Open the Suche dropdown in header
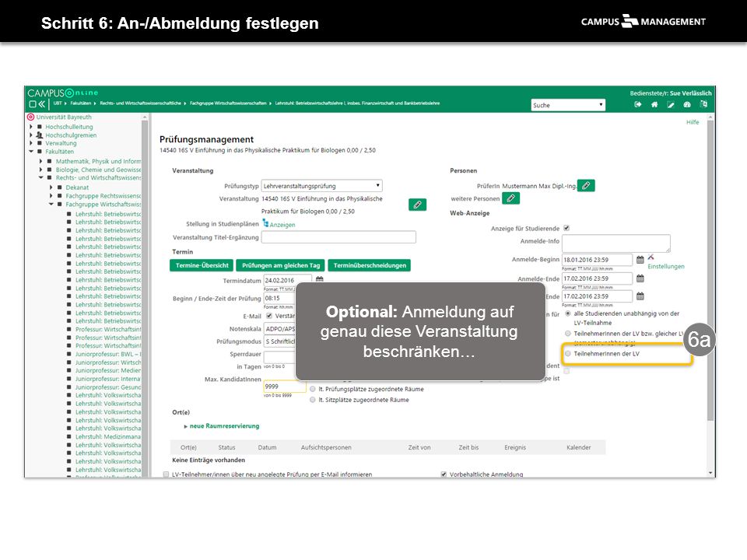 point(568,105)
